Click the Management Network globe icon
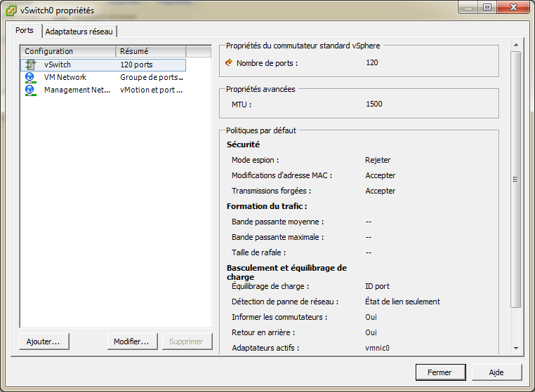535x392 pixels. click(x=30, y=90)
